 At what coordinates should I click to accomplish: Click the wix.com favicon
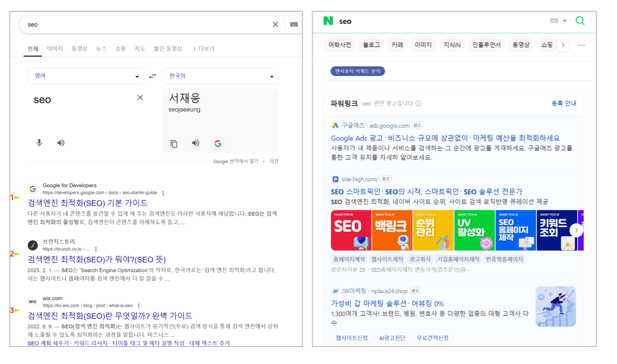coord(33,302)
